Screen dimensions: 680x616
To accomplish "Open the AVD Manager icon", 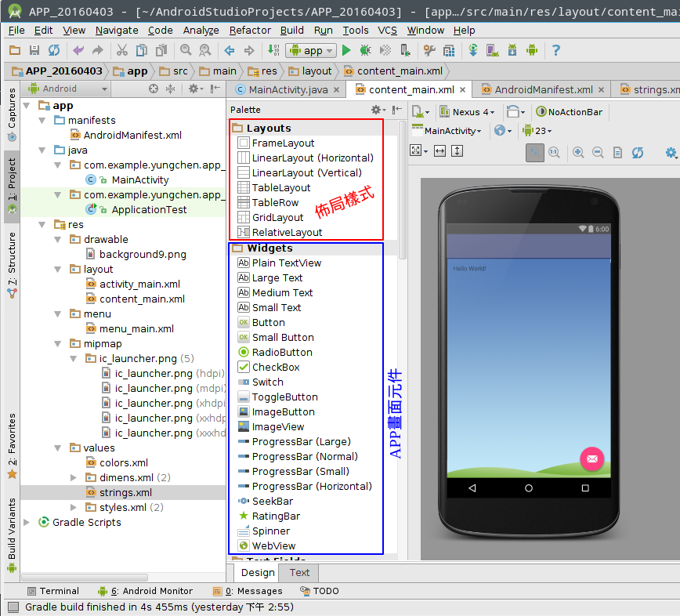I will click(x=493, y=50).
